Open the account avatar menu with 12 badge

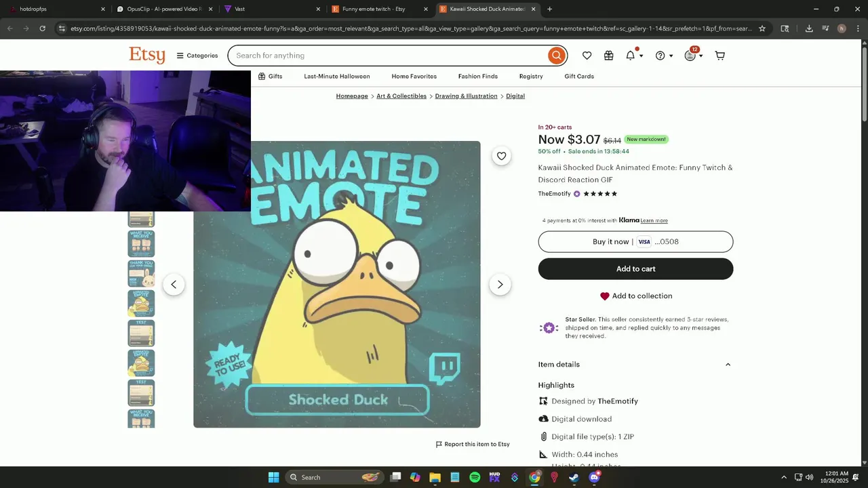coord(693,55)
